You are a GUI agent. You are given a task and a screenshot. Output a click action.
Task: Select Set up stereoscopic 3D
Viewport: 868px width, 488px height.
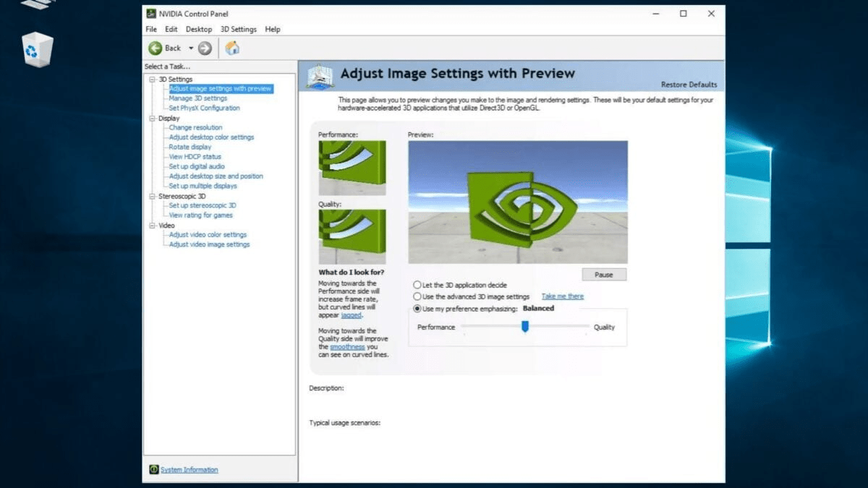click(x=203, y=205)
